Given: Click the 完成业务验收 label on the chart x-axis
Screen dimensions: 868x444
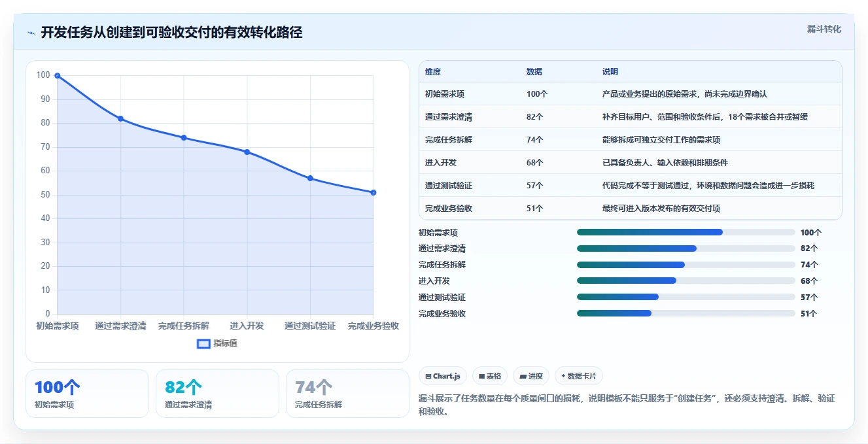Looking at the screenshot, I should tap(373, 326).
